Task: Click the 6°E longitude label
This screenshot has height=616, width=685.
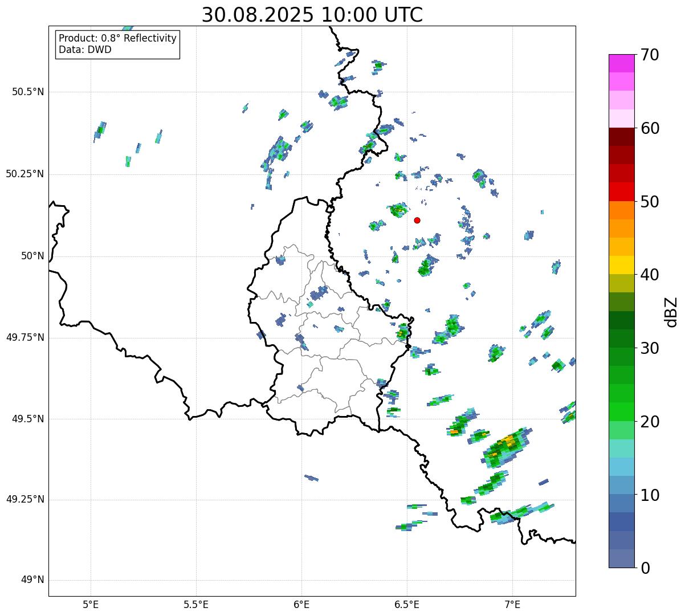Action: click(301, 604)
